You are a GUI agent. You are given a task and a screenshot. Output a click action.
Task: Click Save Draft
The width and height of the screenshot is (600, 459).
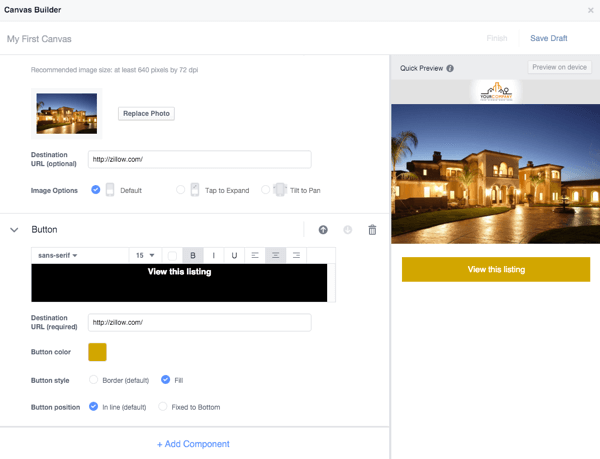pyautogui.click(x=548, y=39)
